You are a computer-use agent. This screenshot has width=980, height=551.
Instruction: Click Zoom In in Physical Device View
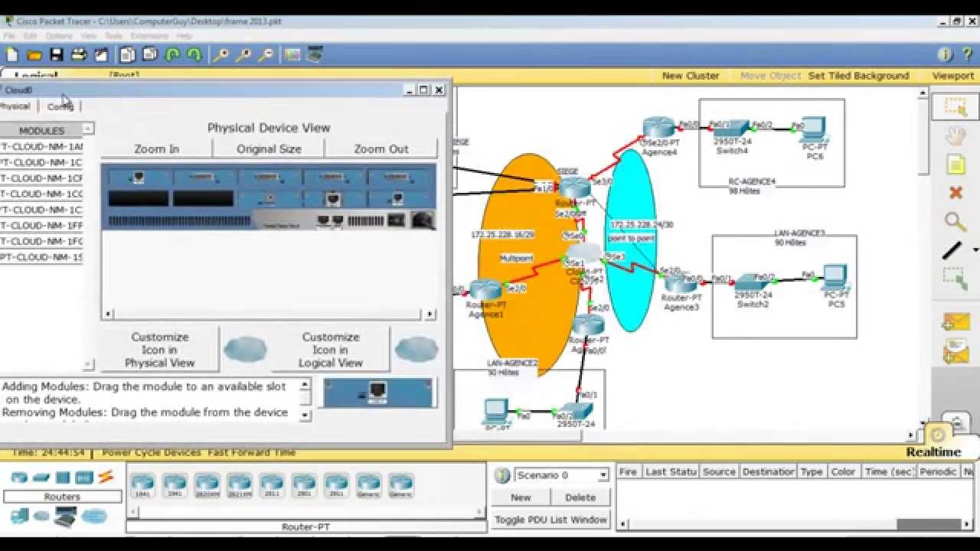[157, 148]
